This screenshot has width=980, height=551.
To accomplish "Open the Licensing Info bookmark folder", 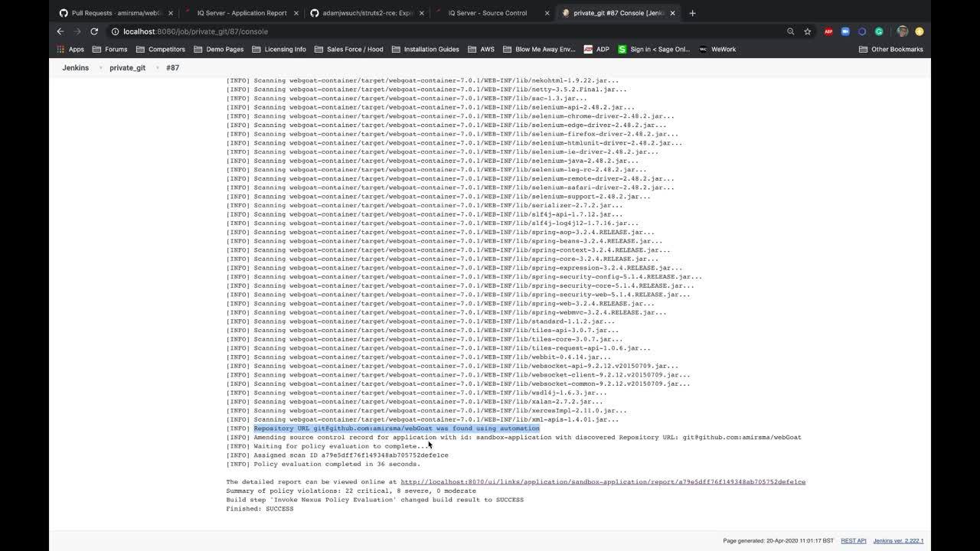I will click(279, 49).
